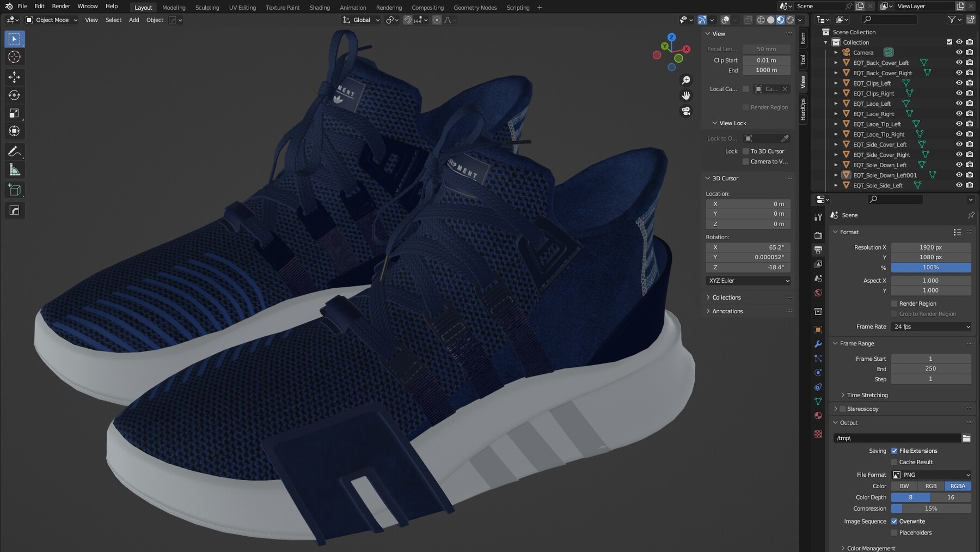Set Color Depth to 16
The width and height of the screenshot is (980, 552).
[x=951, y=498]
